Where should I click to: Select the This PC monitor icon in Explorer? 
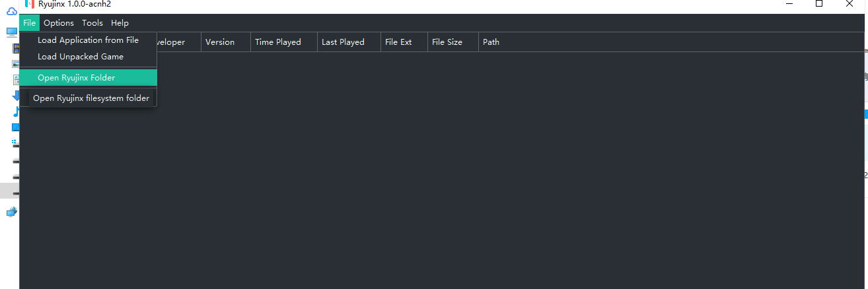[x=12, y=32]
